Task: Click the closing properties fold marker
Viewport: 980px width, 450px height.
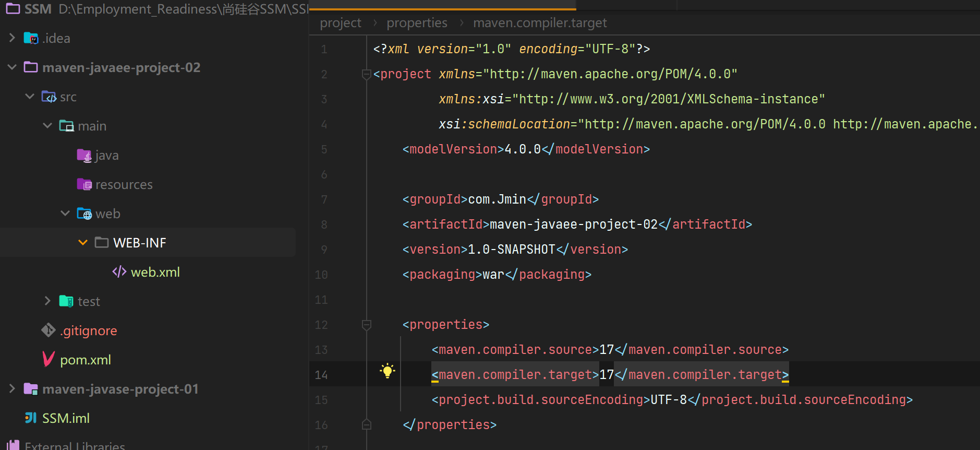Action: (x=367, y=424)
